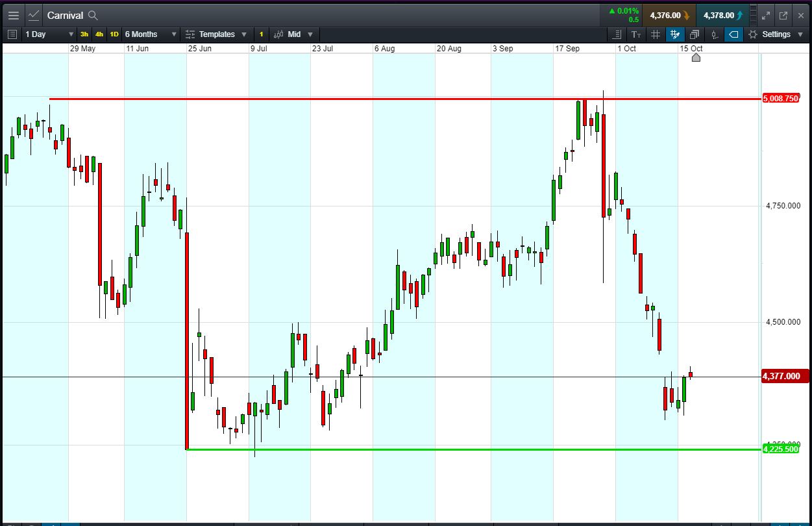
Task: Click the line chart icon beside Carnival
Action: pos(34,15)
